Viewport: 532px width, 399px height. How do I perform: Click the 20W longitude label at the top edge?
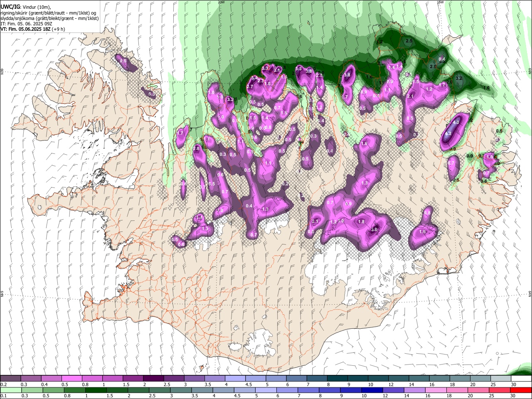(221, 2)
